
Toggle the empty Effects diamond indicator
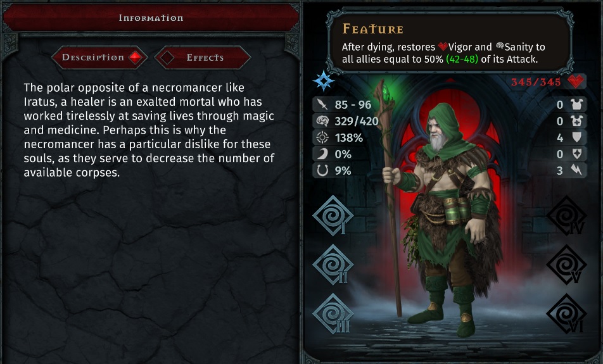(x=167, y=58)
